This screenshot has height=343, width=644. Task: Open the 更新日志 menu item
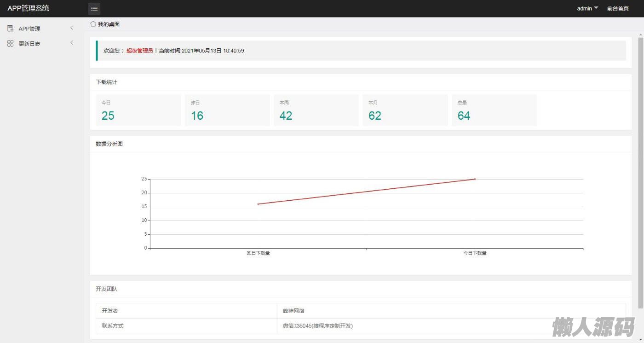coord(29,44)
